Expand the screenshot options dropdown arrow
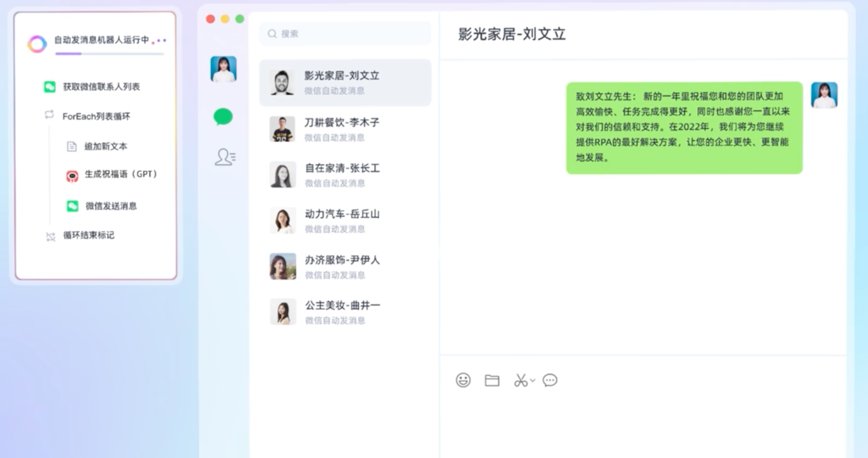Viewport: 868px width, 458px height. (x=533, y=381)
